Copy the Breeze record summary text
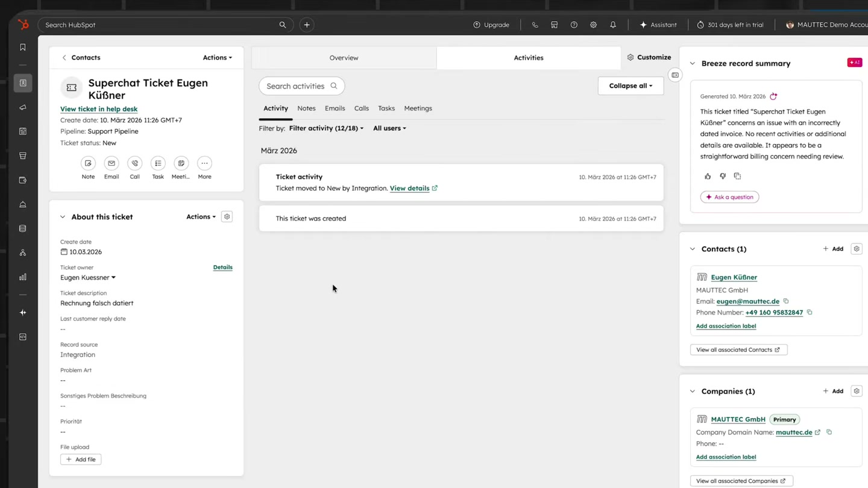This screenshot has width=868, height=488. (x=737, y=176)
